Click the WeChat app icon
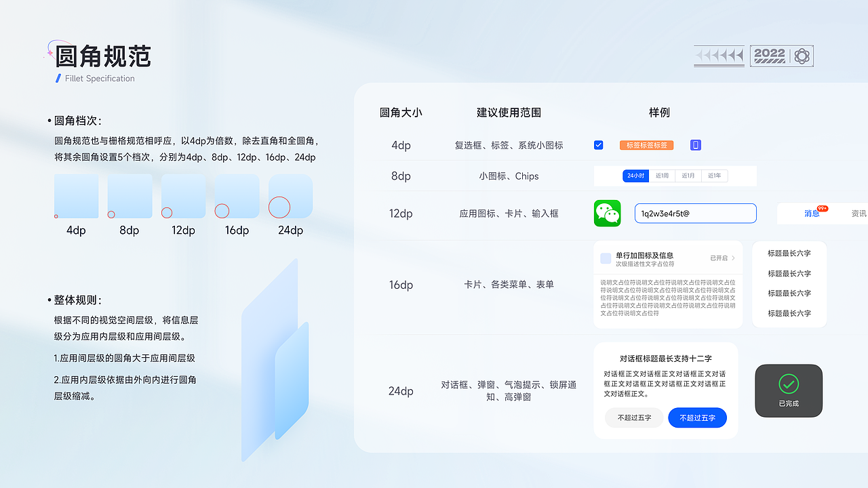 tap(607, 213)
